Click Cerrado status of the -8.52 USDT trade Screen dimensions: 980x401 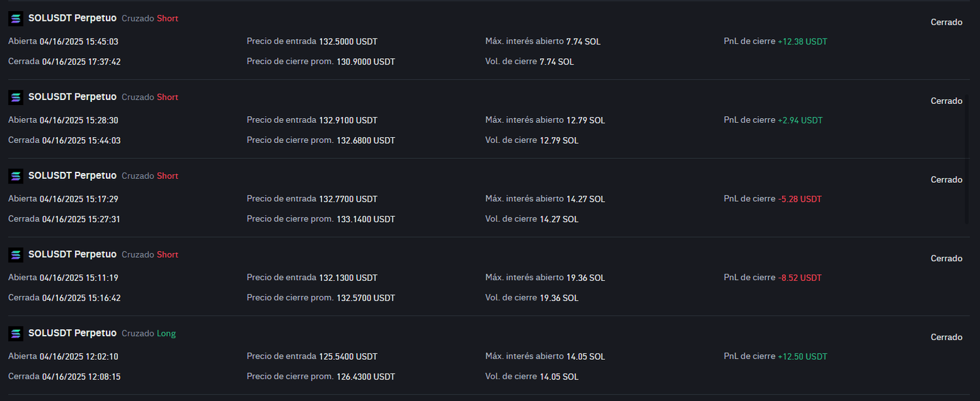(x=946, y=259)
